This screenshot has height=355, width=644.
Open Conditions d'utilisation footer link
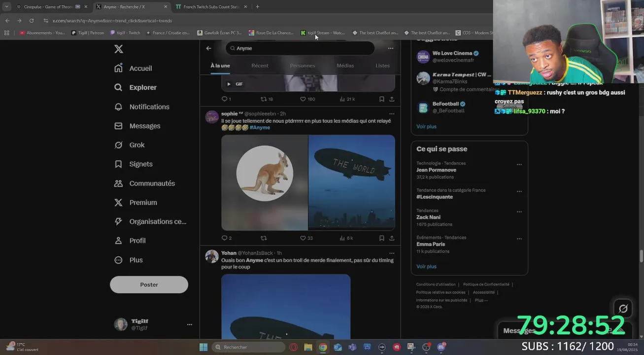pos(436,284)
